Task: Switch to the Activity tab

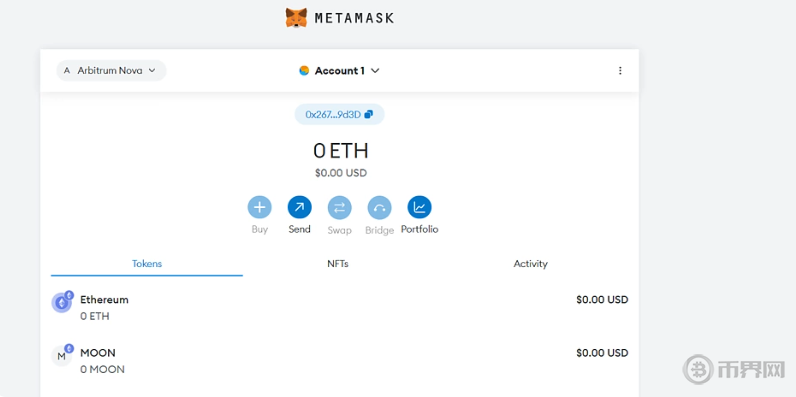Action: click(530, 263)
